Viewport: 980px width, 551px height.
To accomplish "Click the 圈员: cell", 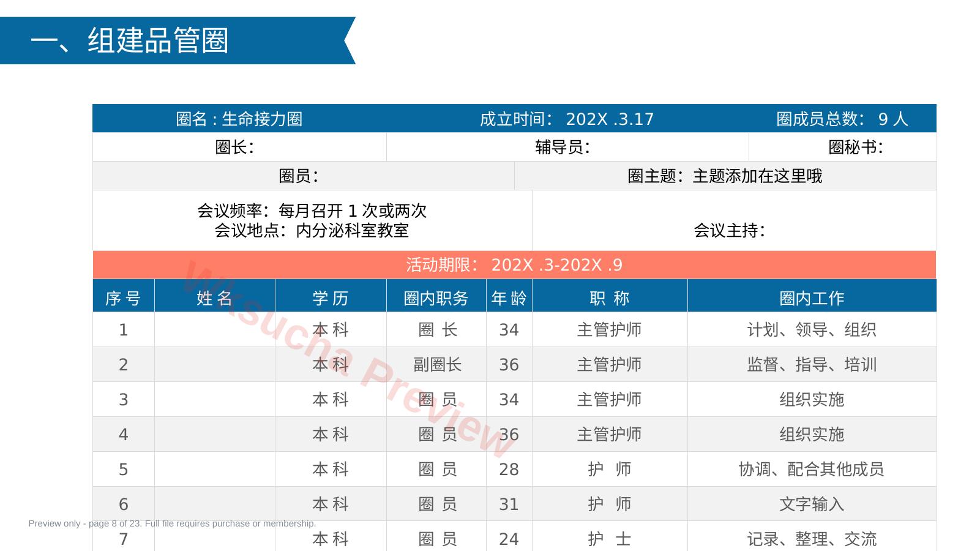I will point(304,176).
